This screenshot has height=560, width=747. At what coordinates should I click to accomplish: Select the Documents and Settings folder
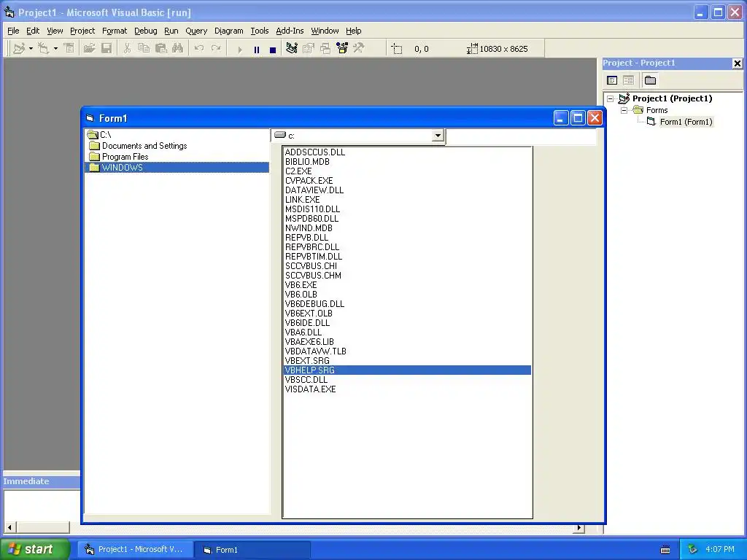177,146
